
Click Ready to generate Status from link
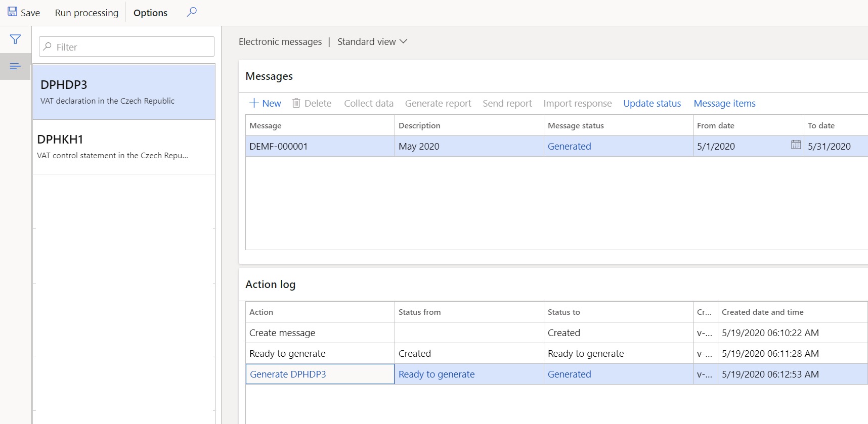437,374
